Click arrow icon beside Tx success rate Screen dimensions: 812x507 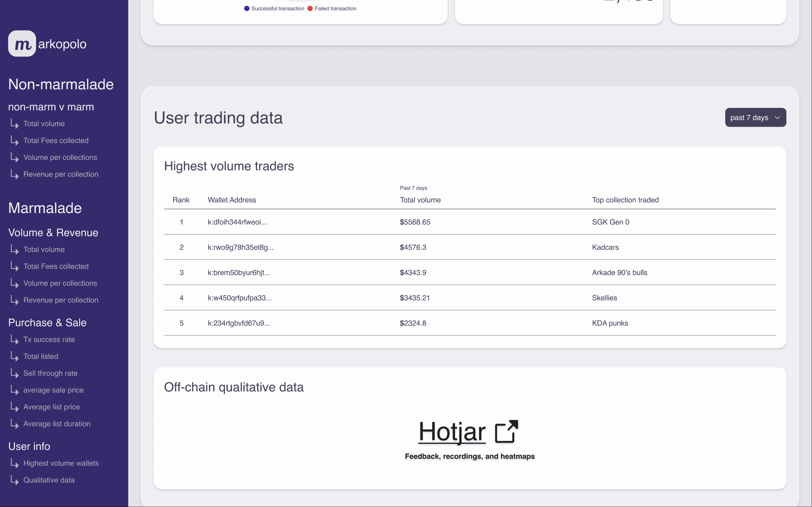[14, 339]
